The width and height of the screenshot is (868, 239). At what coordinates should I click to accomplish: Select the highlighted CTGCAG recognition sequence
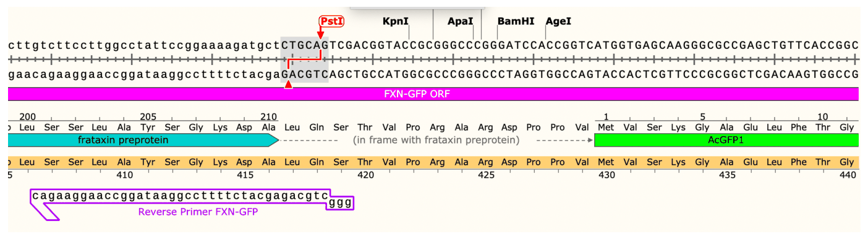pos(305,46)
